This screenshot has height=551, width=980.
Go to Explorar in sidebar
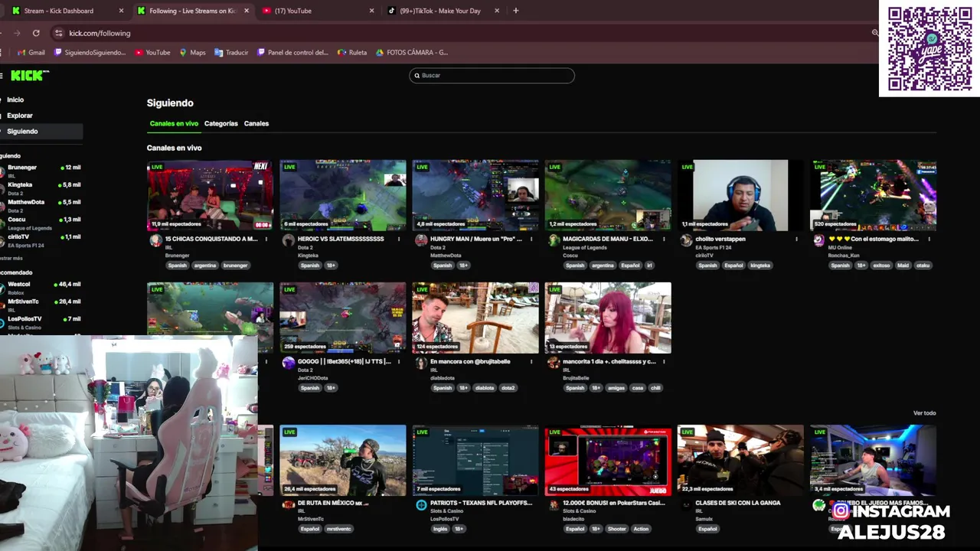[x=20, y=116]
